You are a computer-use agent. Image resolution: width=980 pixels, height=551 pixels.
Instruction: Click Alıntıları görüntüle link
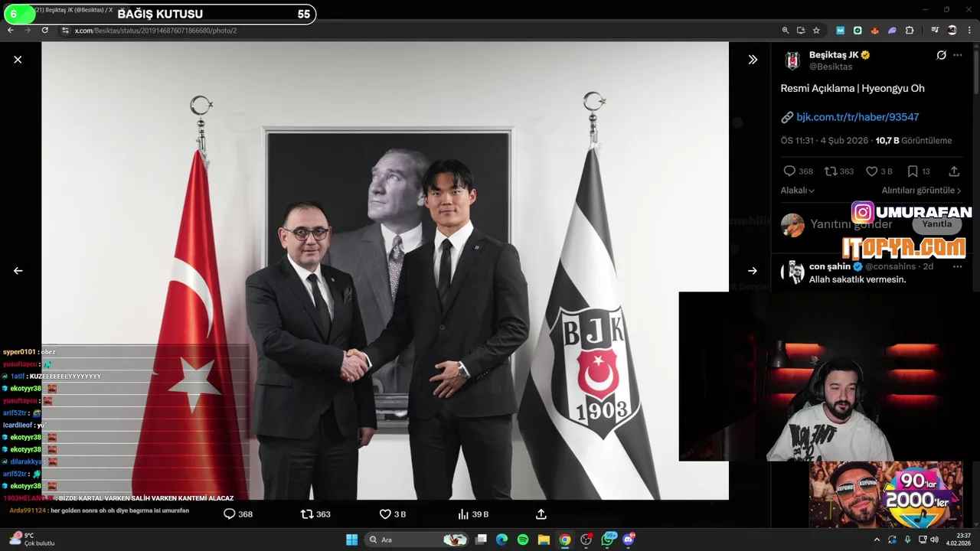click(x=921, y=191)
